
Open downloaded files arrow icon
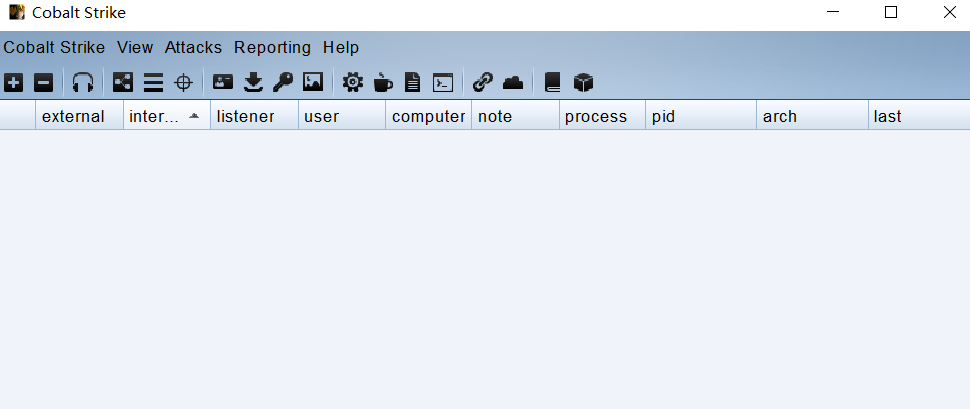pos(253,83)
